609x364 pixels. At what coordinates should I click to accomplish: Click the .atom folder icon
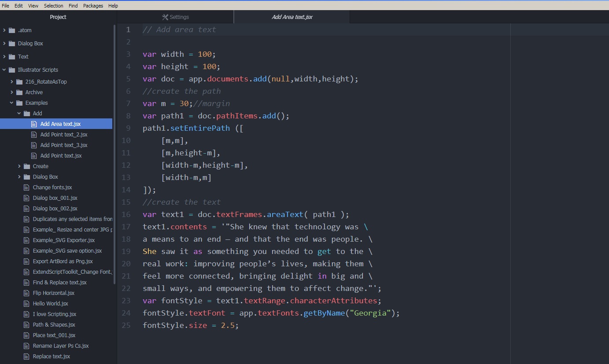(11, 30)
